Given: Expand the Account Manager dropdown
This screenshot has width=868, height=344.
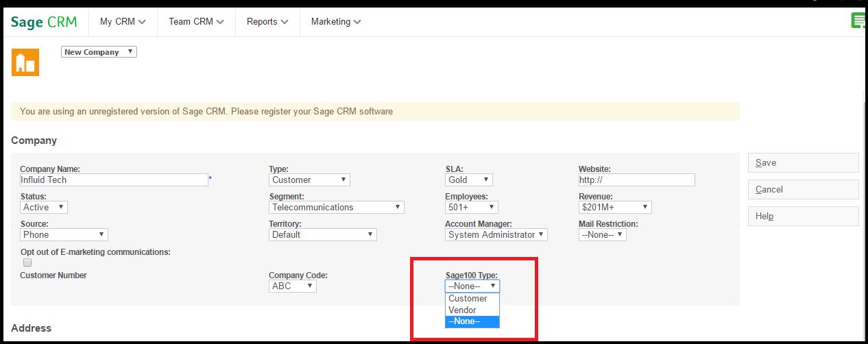Looking at the screenshot, I should 496,234.
